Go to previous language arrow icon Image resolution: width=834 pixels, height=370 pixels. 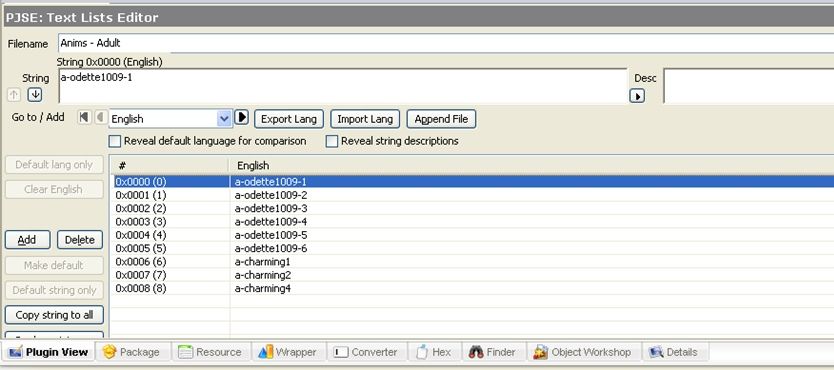click(x=100, y=117)
